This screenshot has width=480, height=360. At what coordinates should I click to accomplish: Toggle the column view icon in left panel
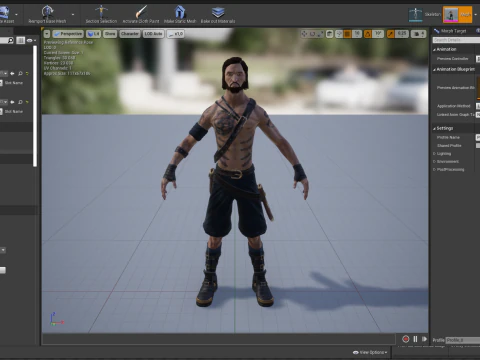pyautogui.click(x=21, y=40)
